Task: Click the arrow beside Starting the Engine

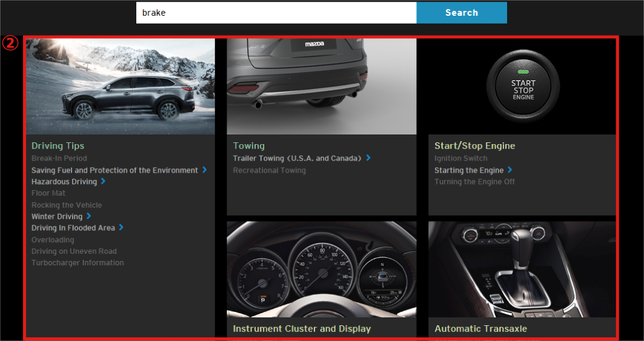Action: click(510, 170)
